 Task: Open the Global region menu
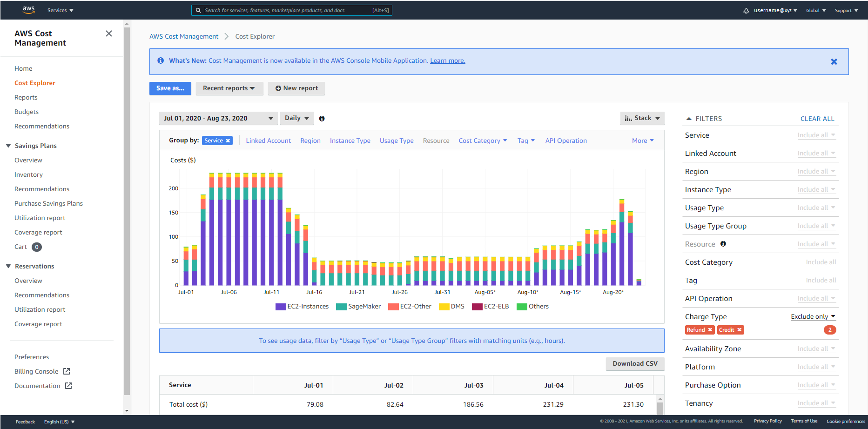click(816, 10)
